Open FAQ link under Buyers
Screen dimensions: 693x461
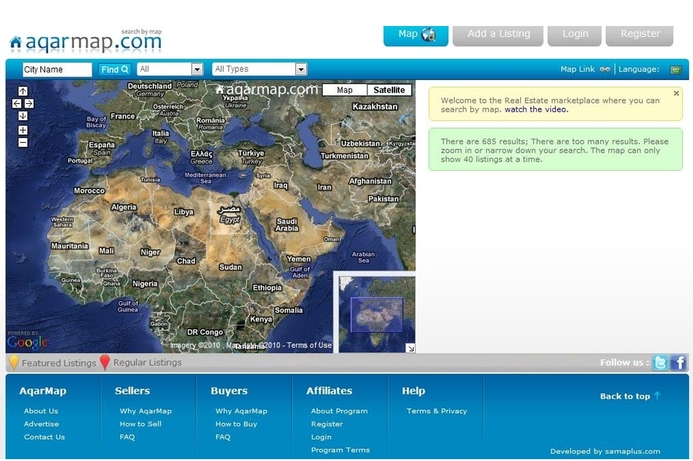(x=223, y=437)
